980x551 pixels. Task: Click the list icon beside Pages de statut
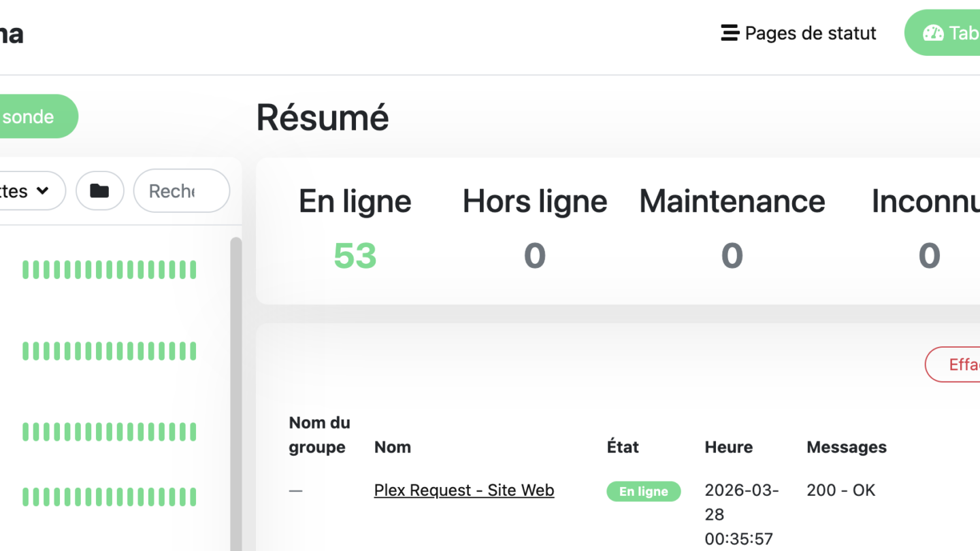pos(728,32)
